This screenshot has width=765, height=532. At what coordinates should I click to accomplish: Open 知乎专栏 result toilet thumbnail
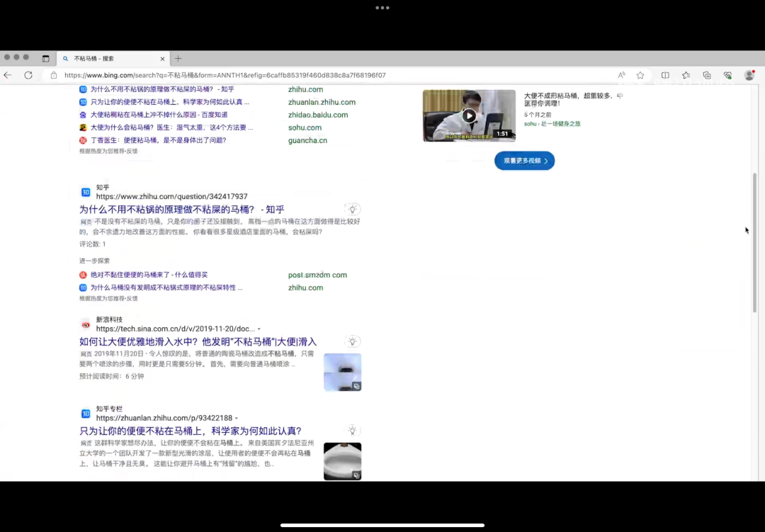click(343, 461)
